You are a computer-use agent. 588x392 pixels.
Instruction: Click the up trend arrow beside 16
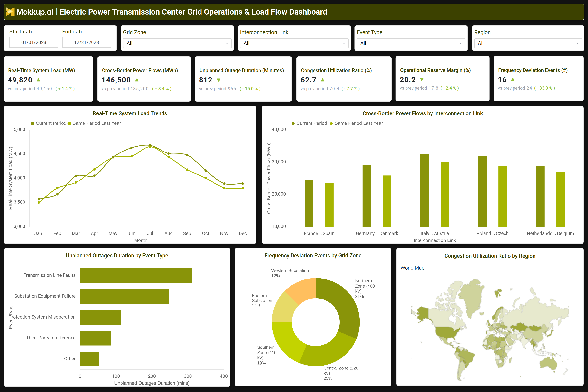click(x=513, y=80)
